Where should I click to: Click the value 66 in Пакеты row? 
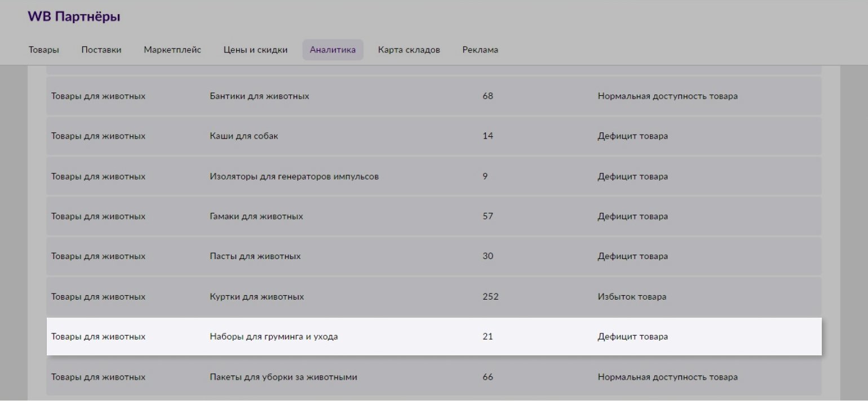pos(488,377)
